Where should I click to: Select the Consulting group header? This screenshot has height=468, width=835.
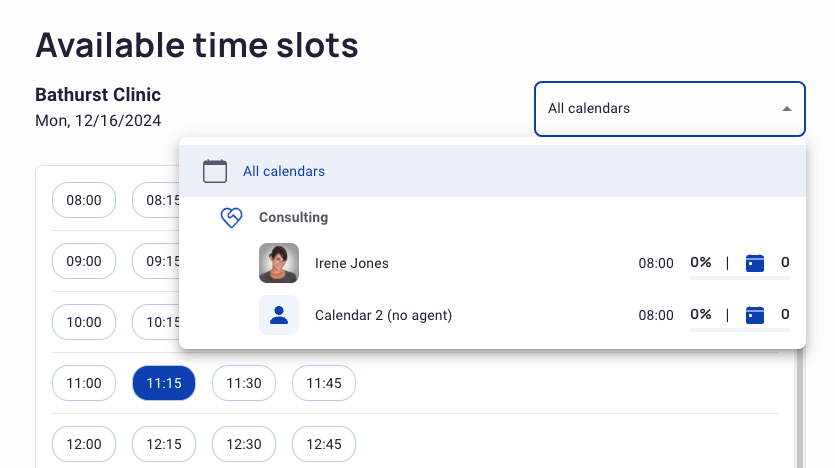pyautogui.click(x=293, y=217)
